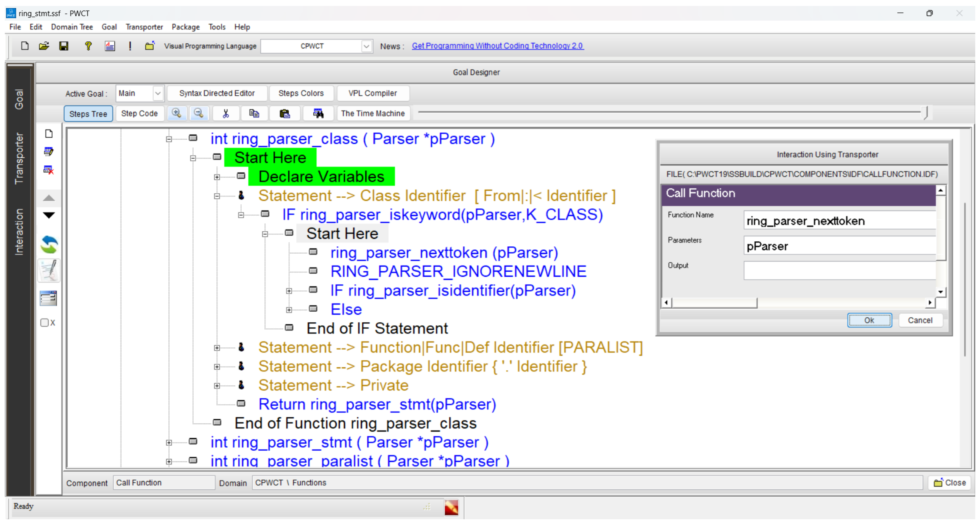This screenshot has height=527, width=980.
Task: Toggle the X checkbox in left sidebar
Action: [44, 323]
